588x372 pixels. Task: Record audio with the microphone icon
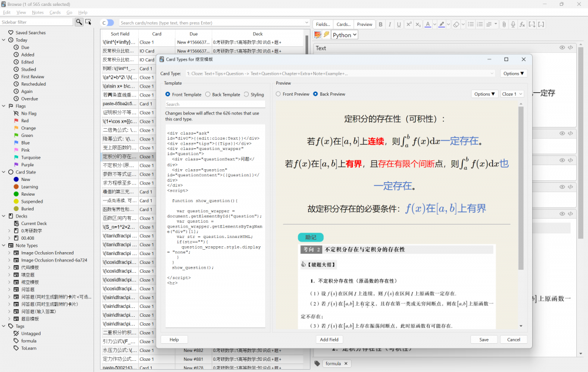click(x=513, y=24)
